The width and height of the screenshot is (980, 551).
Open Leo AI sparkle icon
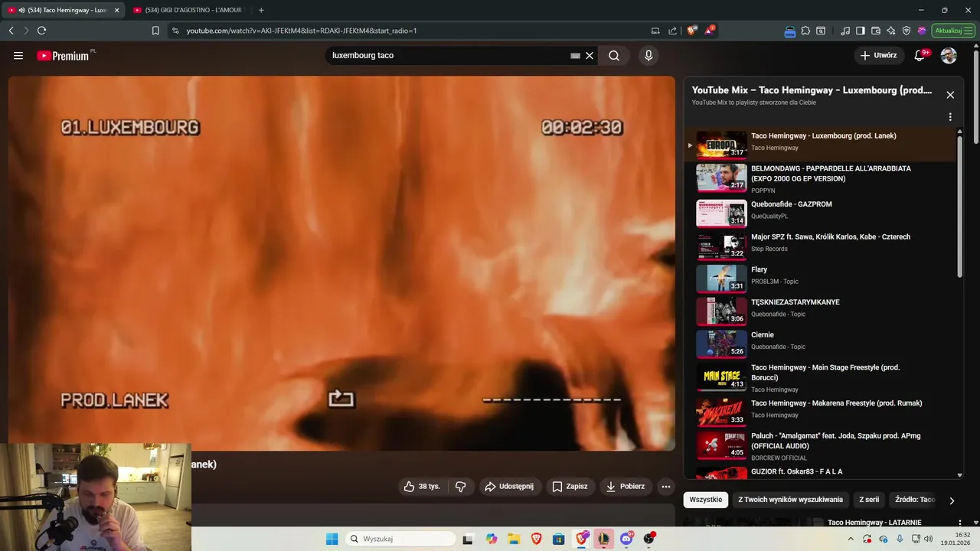click(891, 31)
